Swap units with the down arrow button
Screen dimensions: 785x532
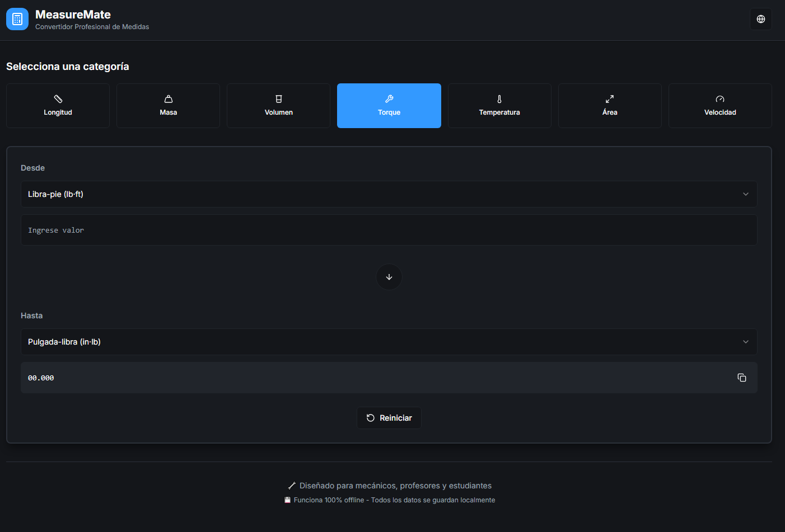coord(389,277)
